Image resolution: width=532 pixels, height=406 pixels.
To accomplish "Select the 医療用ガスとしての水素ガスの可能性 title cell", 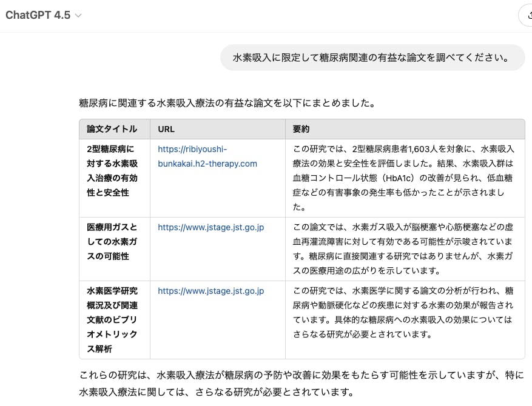I will point(112,241).
